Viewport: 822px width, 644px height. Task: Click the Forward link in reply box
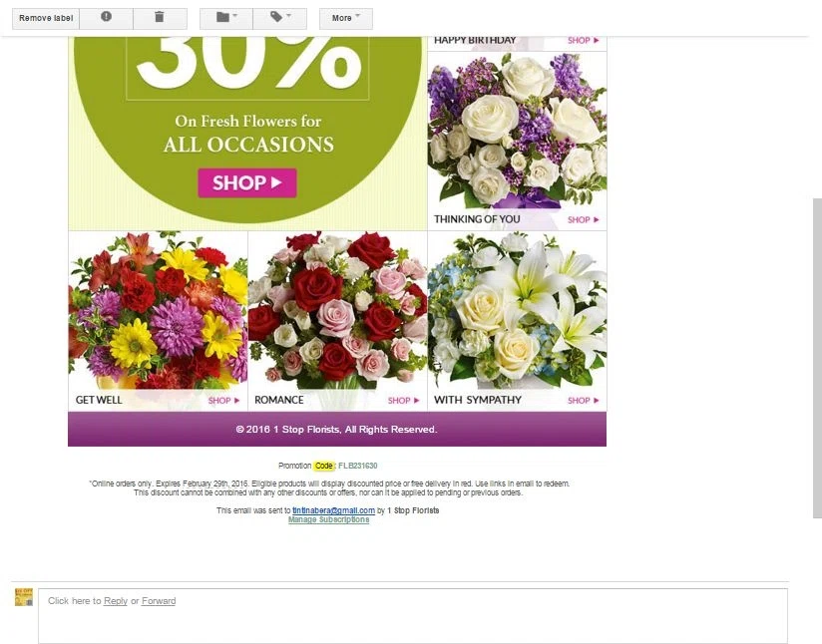pos(159,601)
